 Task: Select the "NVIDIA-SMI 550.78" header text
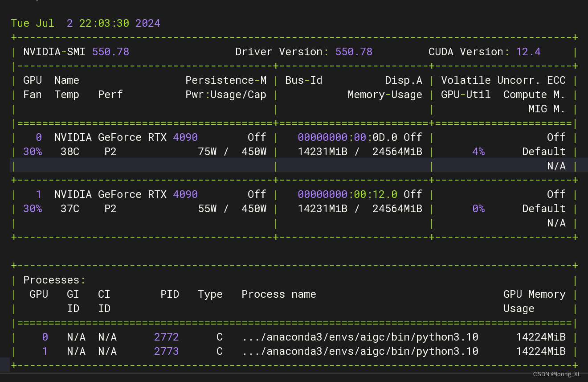(76, 52)
